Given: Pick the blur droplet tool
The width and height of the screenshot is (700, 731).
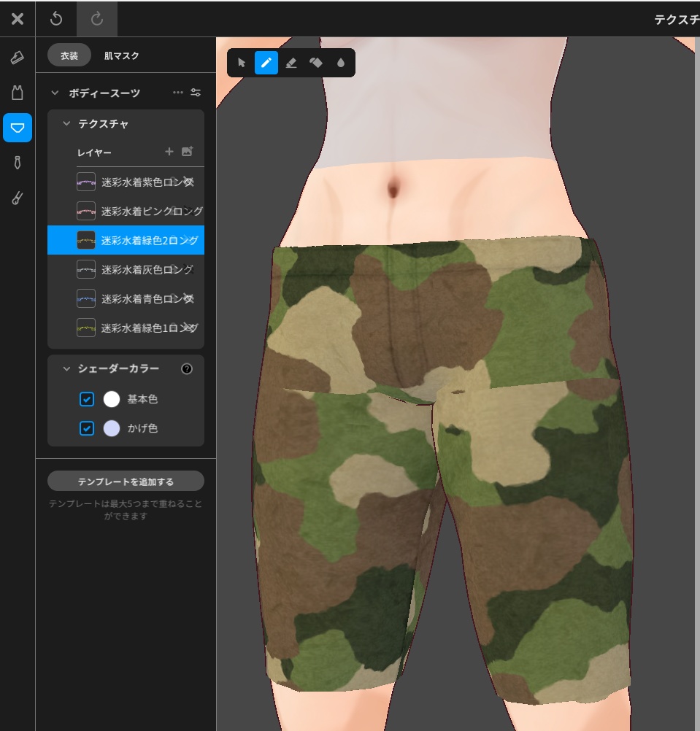Looking at the screenshot, I should [341, 63].
